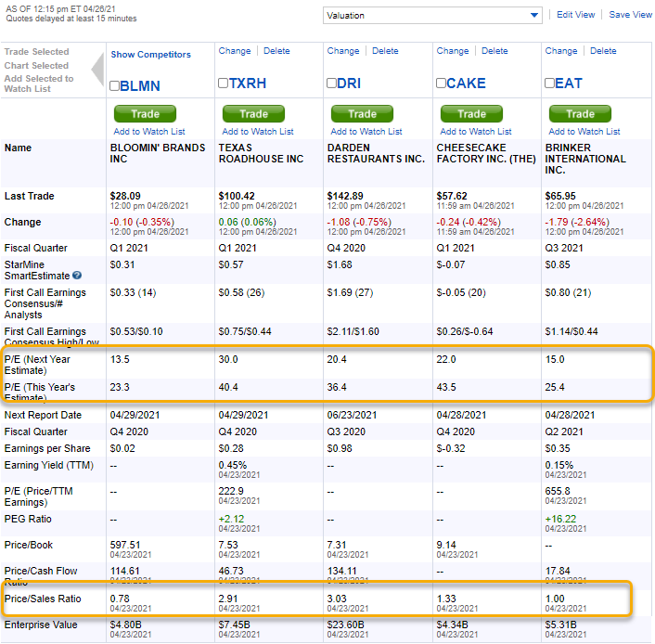
Task: Tick the DRI checkbox
Action: pos(332,84)
